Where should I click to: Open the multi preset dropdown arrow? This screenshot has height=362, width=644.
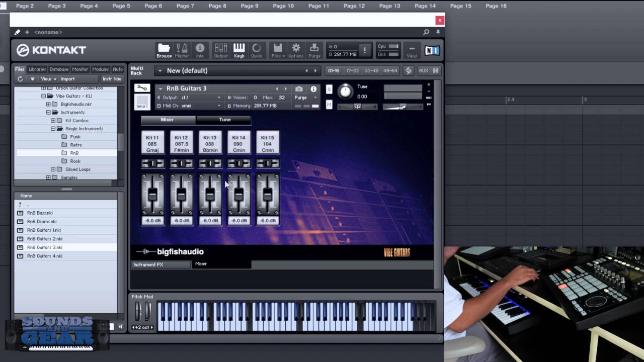(160, 71)
